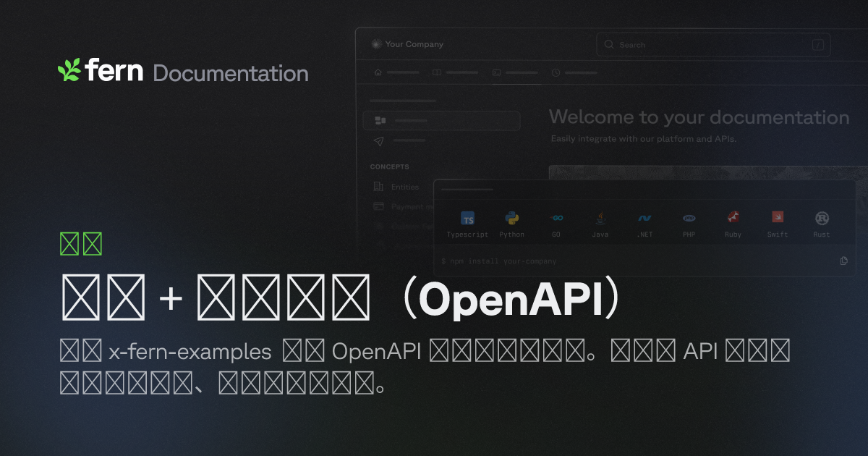Screen dimensions: 868x456
Task: Select the highlighted sidebar item with blocks icon
Action: (442, 120)
